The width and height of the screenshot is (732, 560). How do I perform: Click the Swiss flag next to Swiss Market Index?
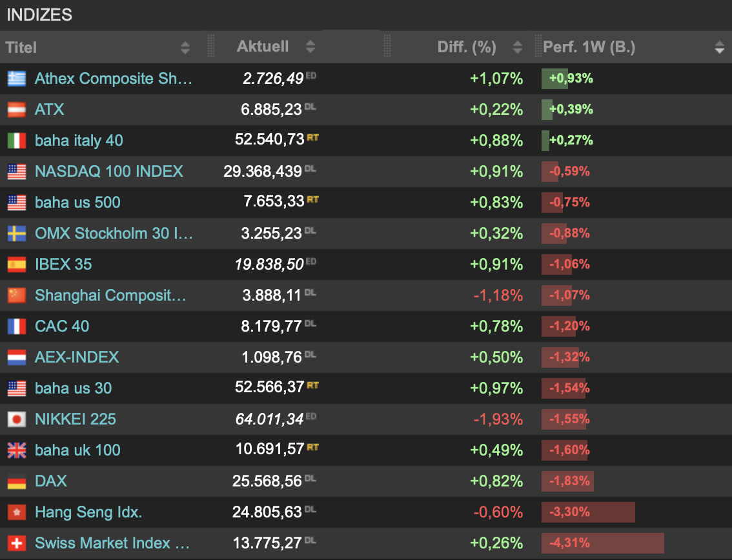pyautogui.click(x=17, y=543)
